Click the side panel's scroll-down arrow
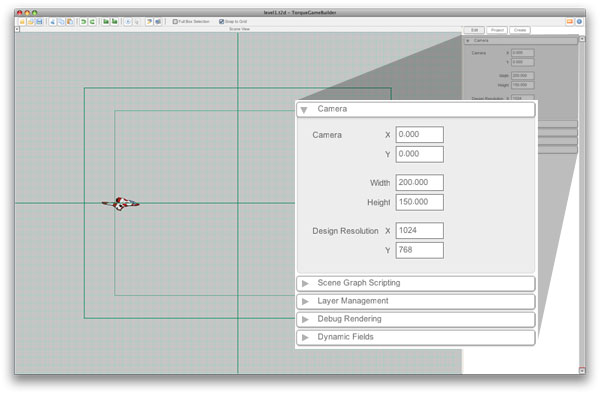This screenshot has width=600, height=394. click(582, 370)
